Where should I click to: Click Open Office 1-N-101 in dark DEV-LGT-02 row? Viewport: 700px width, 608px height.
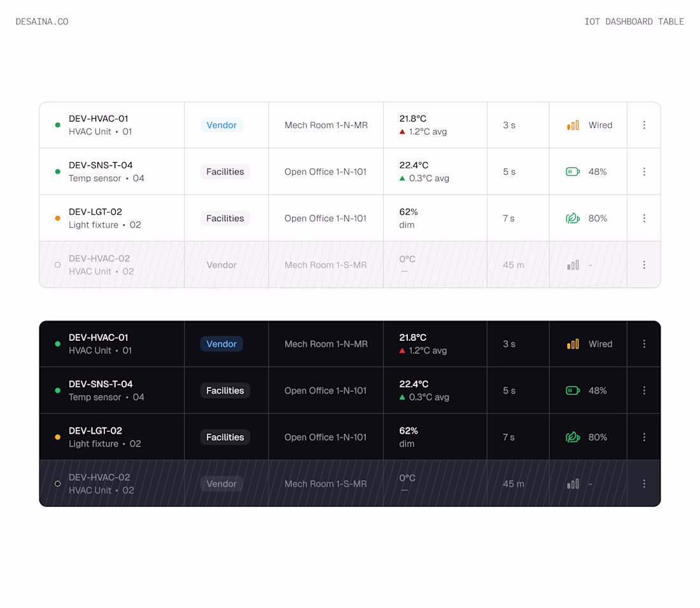tap(325, 437)
